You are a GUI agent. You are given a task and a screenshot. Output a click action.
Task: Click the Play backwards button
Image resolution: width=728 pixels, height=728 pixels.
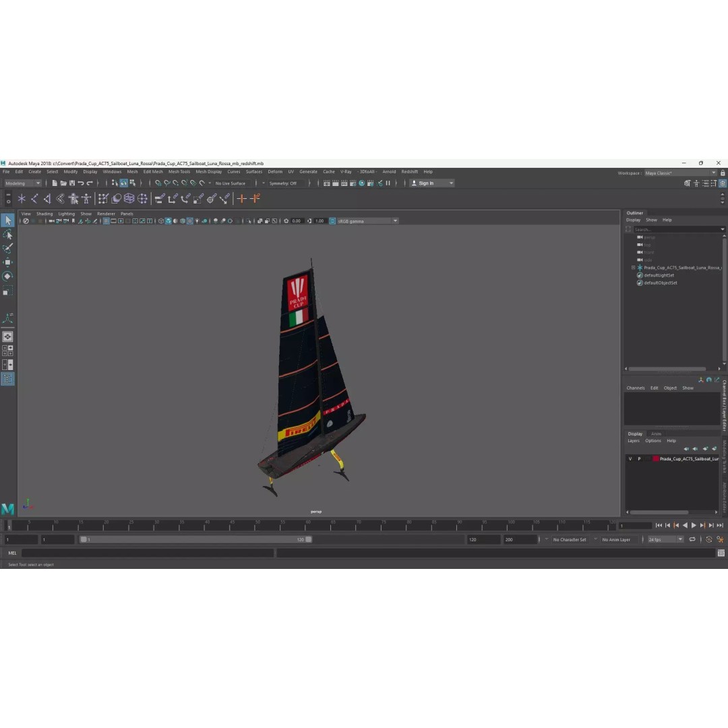[x=685, y=525]
